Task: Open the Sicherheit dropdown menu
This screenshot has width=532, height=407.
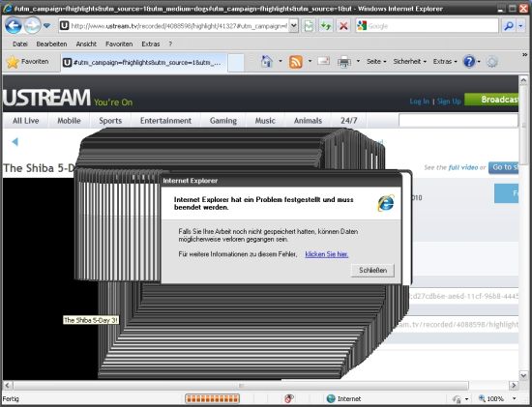Action: (409, 62)
